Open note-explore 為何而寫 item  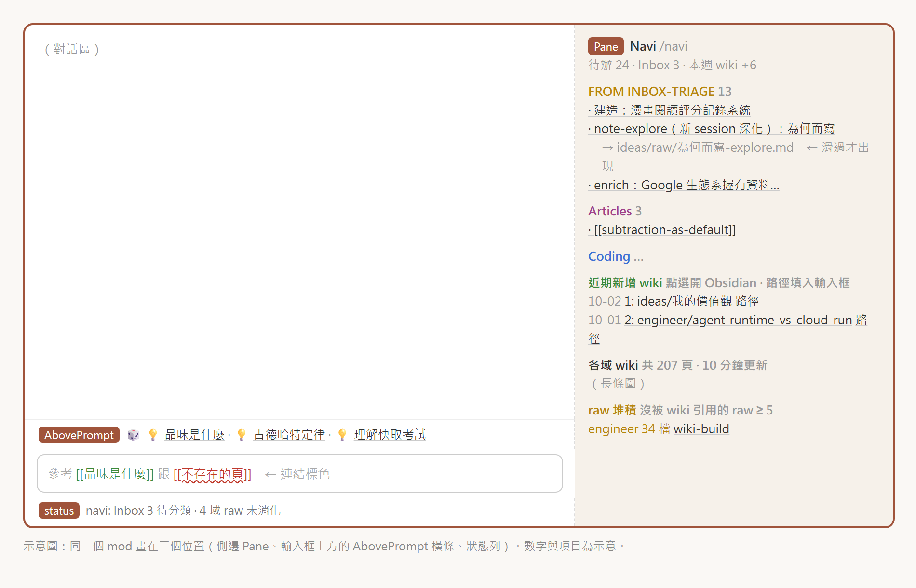(x=712, y=128)
